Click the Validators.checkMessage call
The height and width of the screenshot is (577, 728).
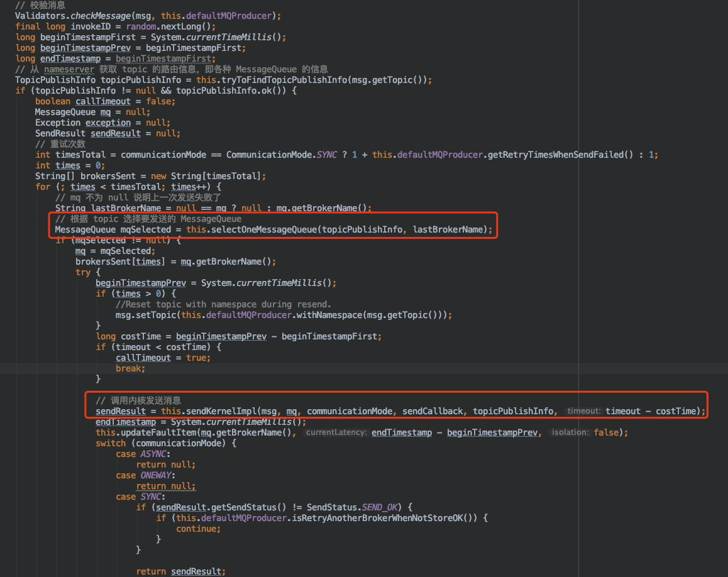(x=148, y=16)
